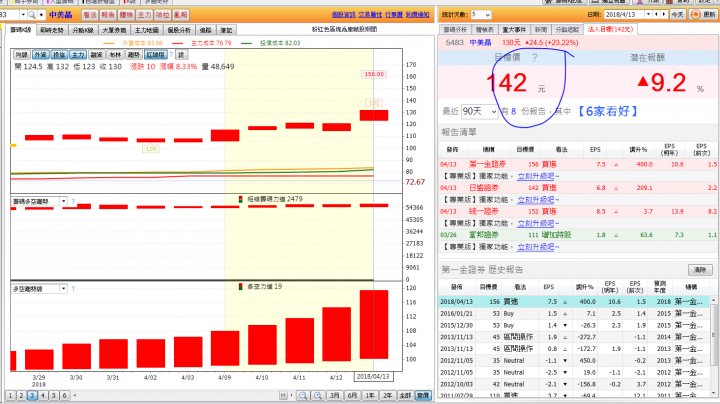Open the 交易屬性 link
Screen dimensions: 720x404
point(370,15)
